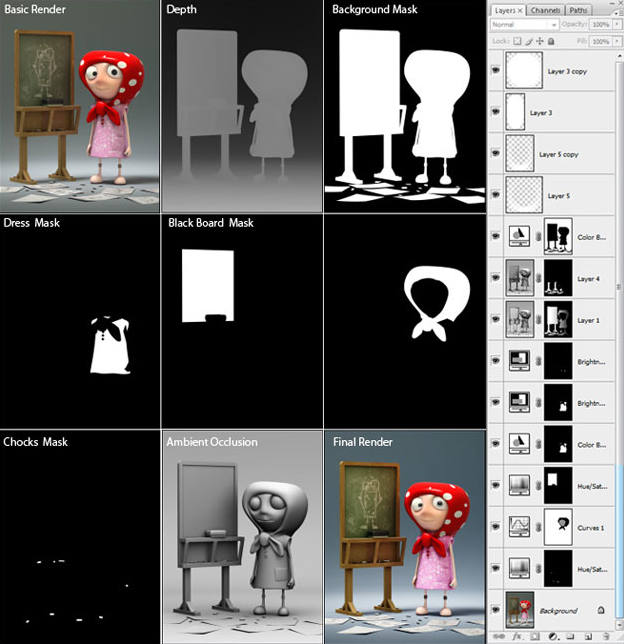
Task: Hide the Curves 1 adjustment layer
Action: 496,527
